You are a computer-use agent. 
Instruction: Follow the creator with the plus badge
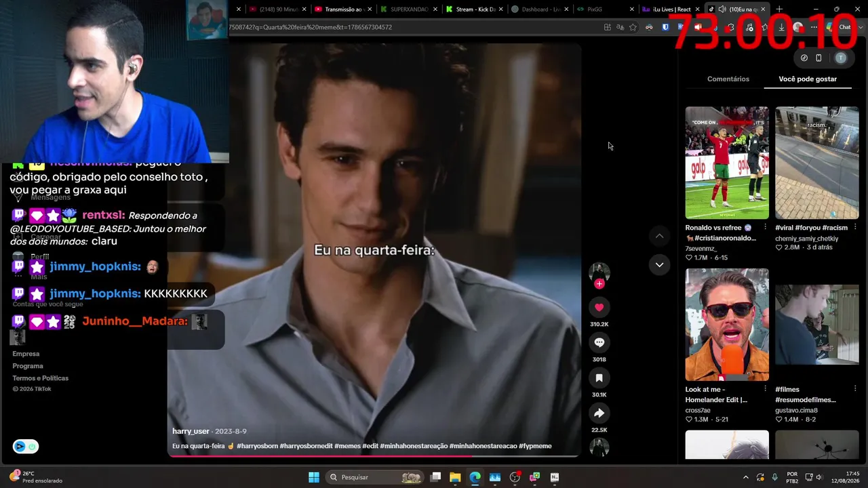click(599, 284)
